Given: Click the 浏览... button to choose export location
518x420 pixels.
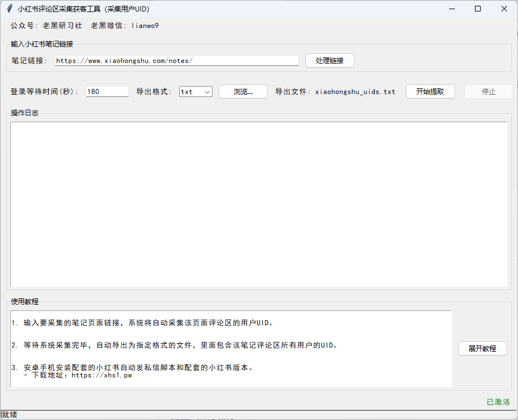Looking at the screenshot, I should coord(242,91).
